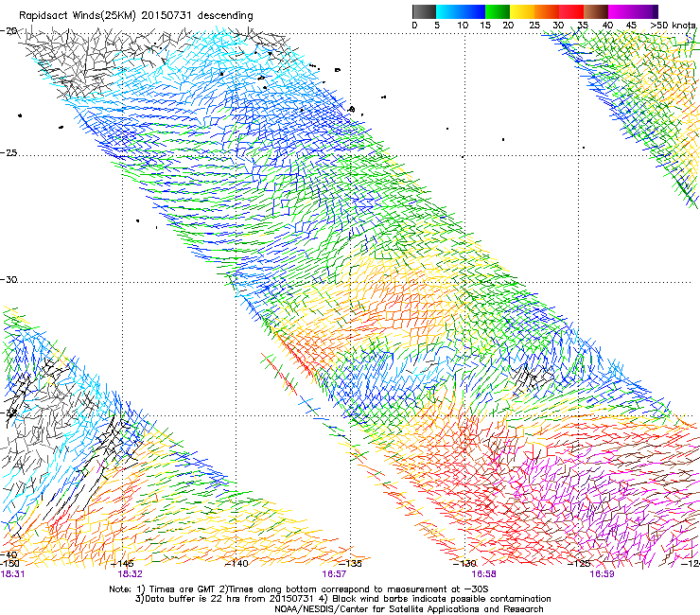Click the '-130' longitude axis label
This screenshot has width=700, height=615.
coord(464,564)
